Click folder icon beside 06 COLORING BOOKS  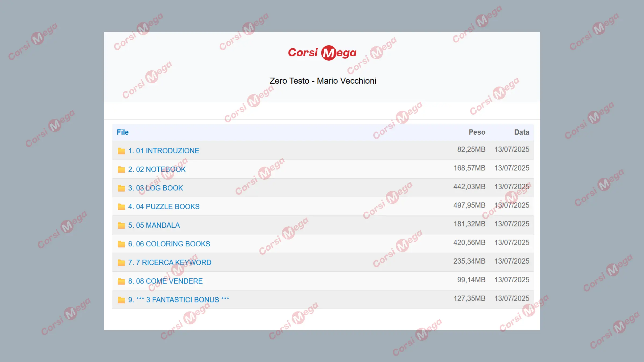pos(121,244)
